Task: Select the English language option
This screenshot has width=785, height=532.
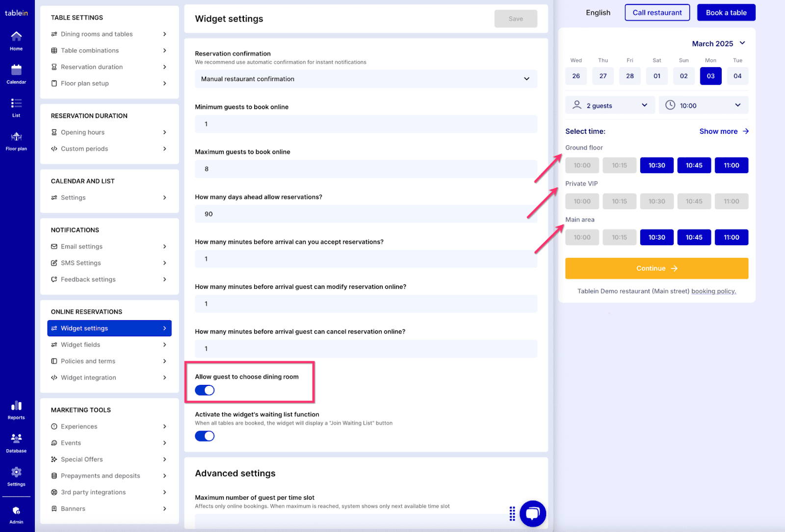Action: [x=598, y=13]
